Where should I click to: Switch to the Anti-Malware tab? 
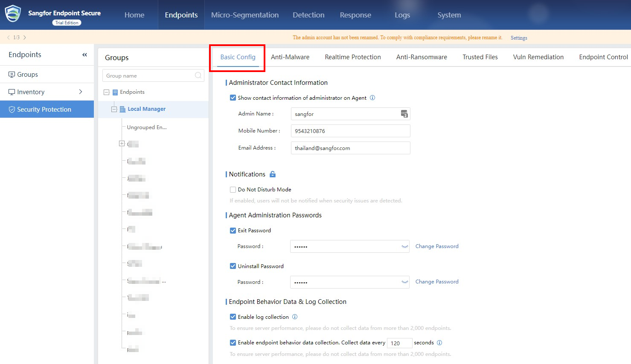(x=290, y=57)
